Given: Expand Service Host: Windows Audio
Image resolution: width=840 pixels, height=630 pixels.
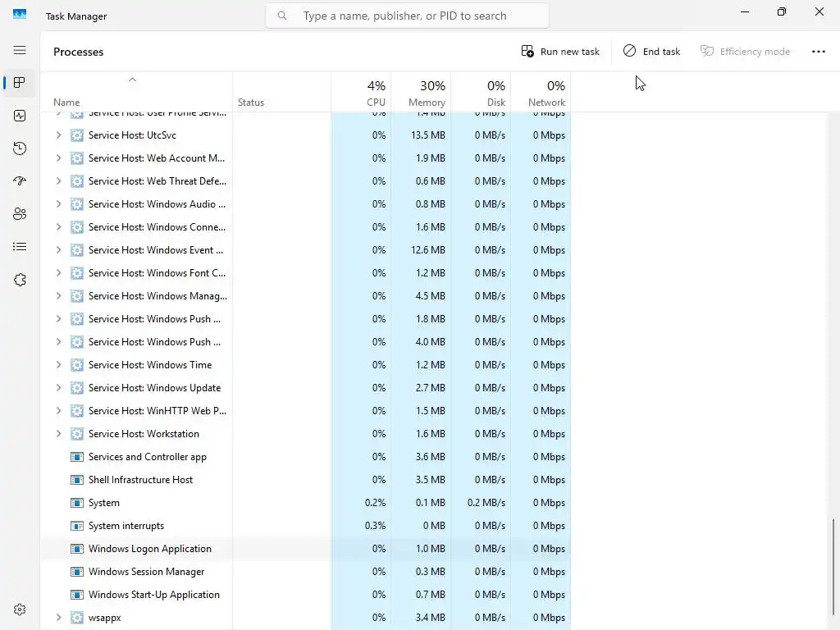Looking at the screenshot, I should point(58,204).
